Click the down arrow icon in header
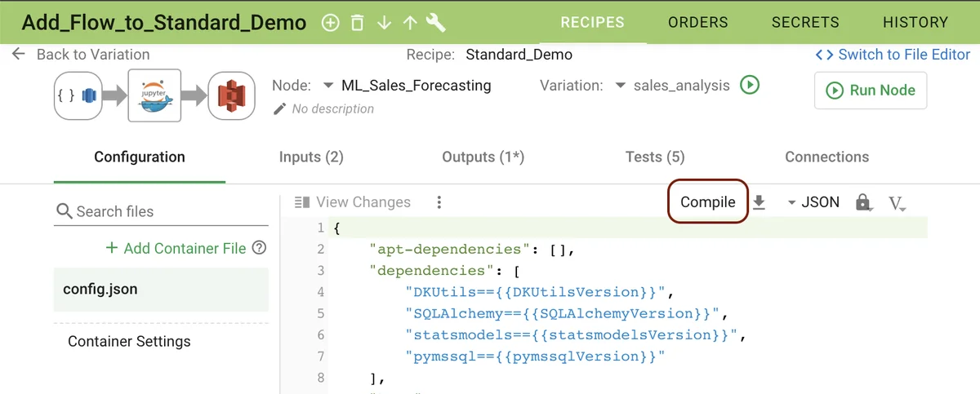The height and width of the screenshot is (394, 980). pos(384,23)
